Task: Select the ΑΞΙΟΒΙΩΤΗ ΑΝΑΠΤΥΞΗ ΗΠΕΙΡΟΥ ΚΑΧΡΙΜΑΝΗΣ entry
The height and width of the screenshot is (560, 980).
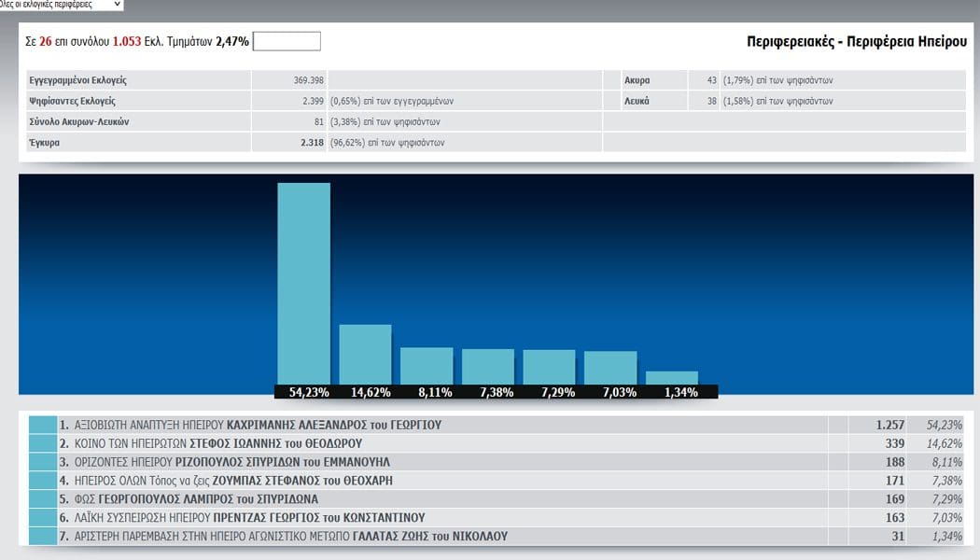Action: 250,425
